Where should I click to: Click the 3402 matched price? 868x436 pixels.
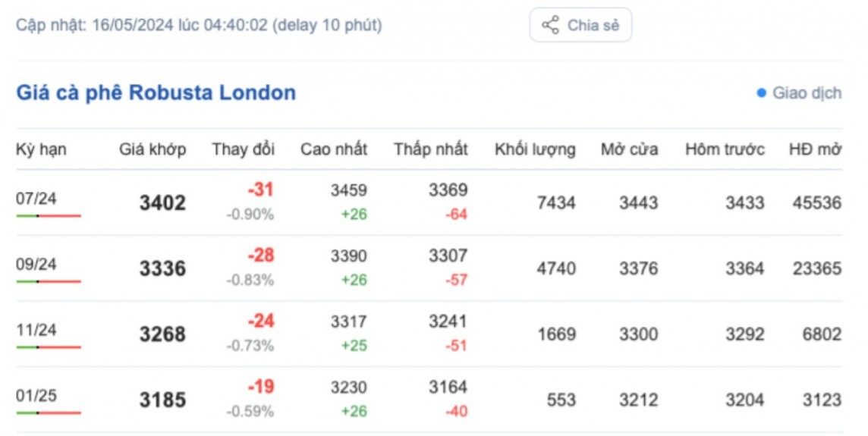162,203
